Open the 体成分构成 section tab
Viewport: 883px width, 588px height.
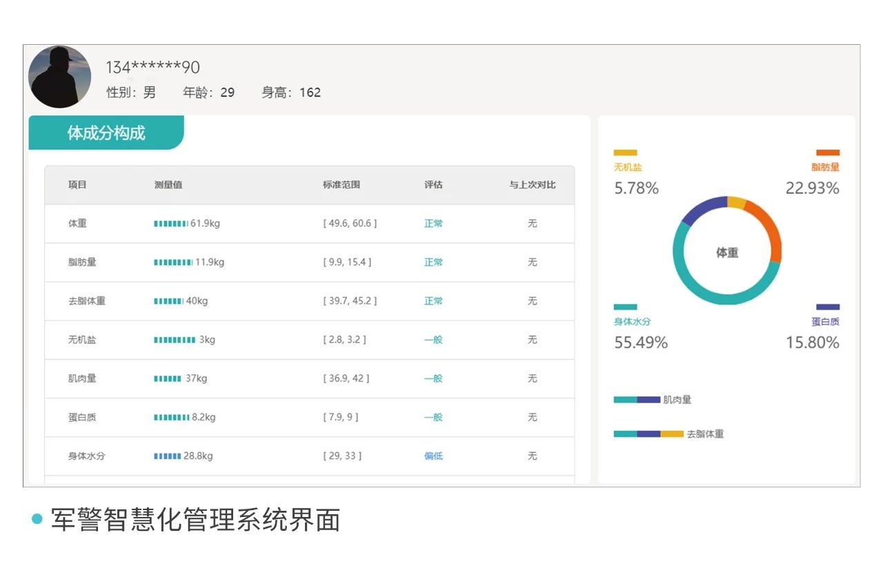pos(106,132)
